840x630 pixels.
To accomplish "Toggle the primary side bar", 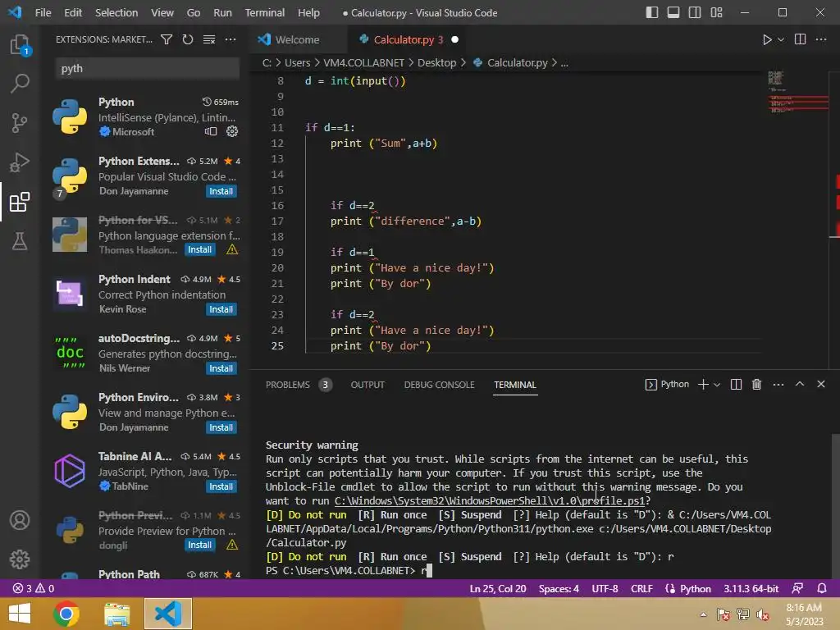I will [652, 12].
